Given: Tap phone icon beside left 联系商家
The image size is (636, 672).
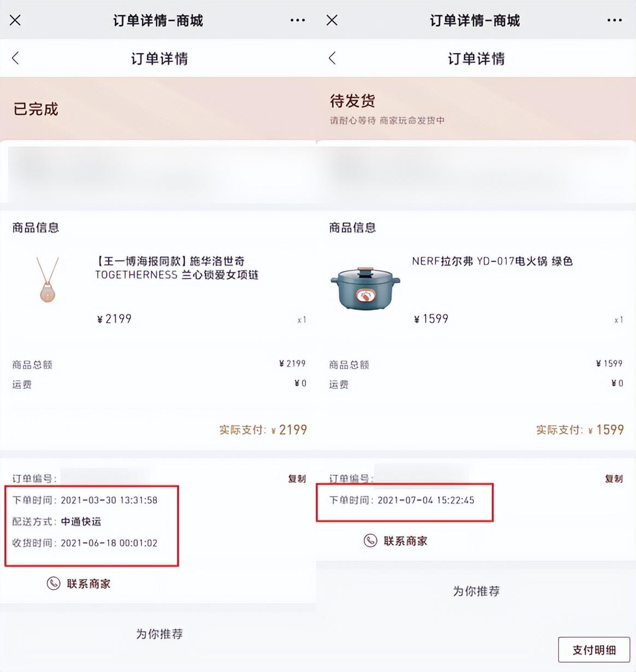Looking at the screenshot, I should tap(54, 583).
